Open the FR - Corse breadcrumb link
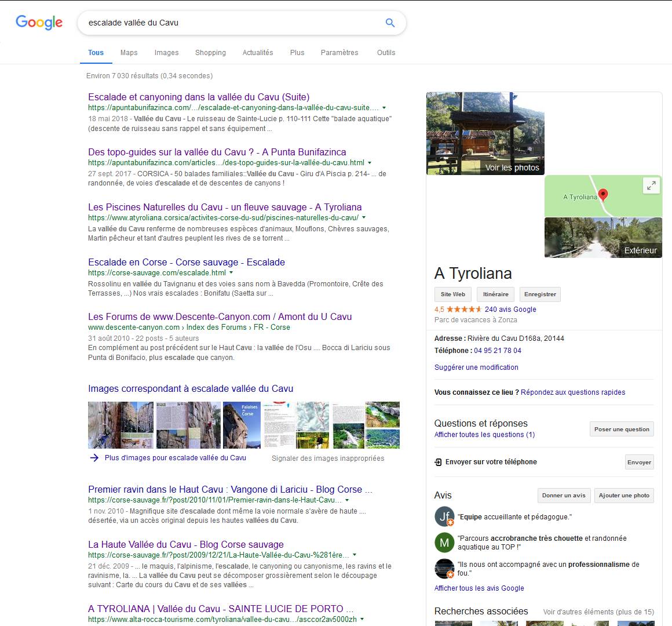This screenshot has height=626, width=672. [x=272, y=327]
